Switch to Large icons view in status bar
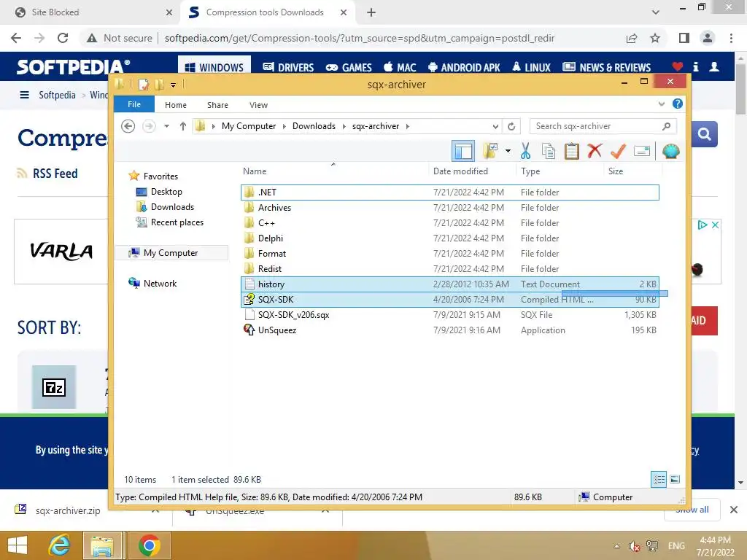747x560 pixels. click(x=675, y=479)
